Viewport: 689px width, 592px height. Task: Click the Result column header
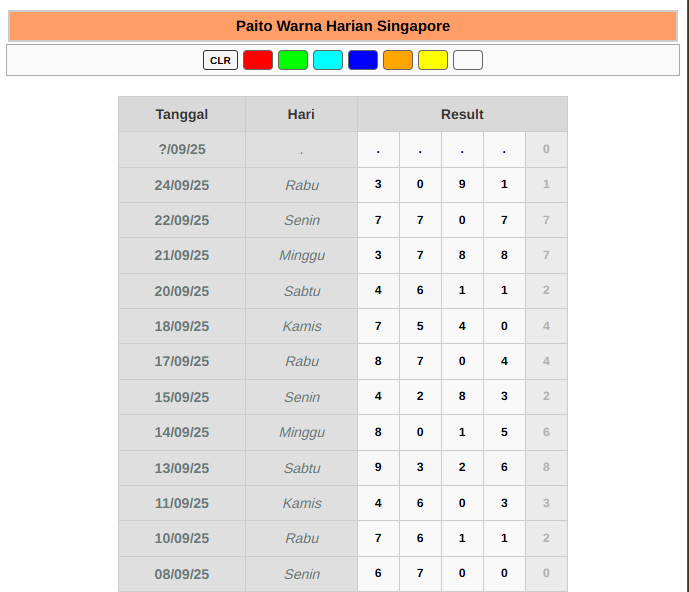pyautogui.click(x=462, y=114)
